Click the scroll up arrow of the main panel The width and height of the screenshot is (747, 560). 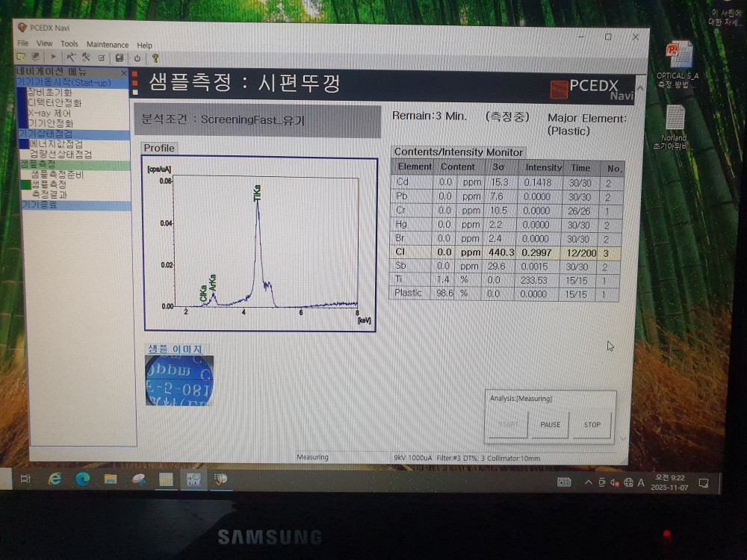[640, 88]
